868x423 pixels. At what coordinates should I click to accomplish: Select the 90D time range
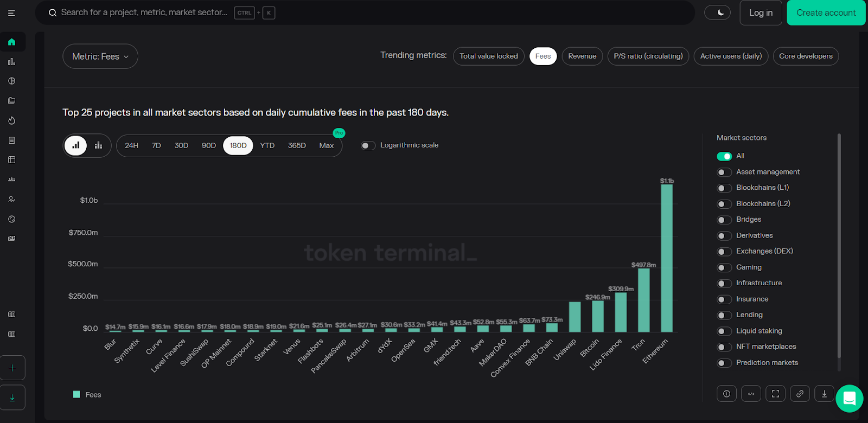pyautogui.click(x=209, y=145)
